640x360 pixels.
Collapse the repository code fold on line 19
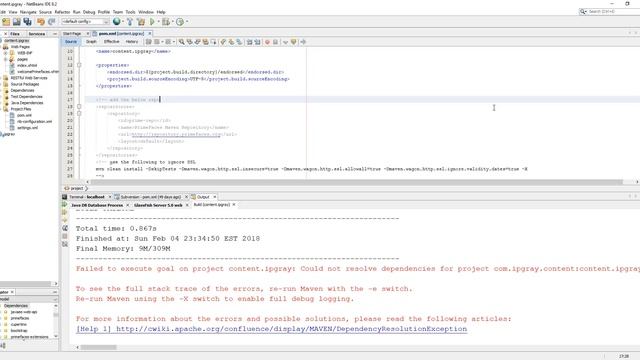point(79,113)
